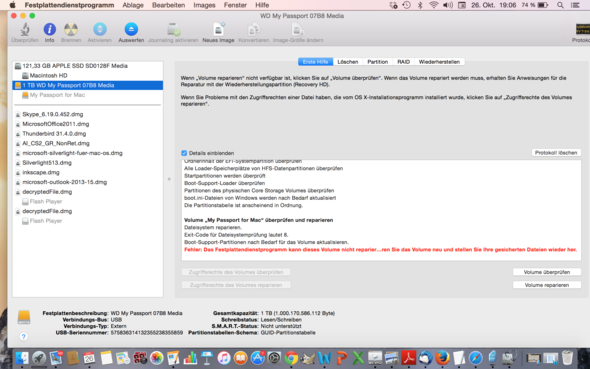Click the Überprüfen microscope toolbar icon
Screen dimensions: 590x369
[x=25, y=29]
